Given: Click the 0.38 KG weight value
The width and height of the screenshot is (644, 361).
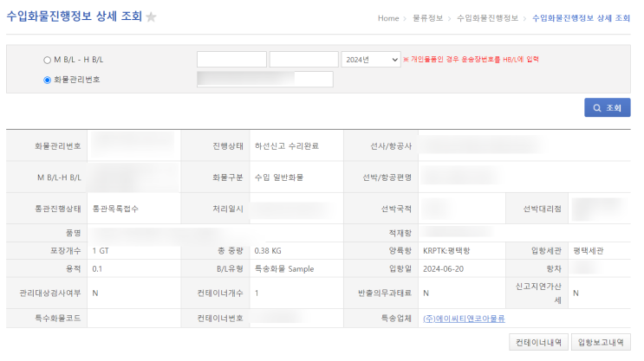Looking at the screenshot, I should [x=268, y=251].
